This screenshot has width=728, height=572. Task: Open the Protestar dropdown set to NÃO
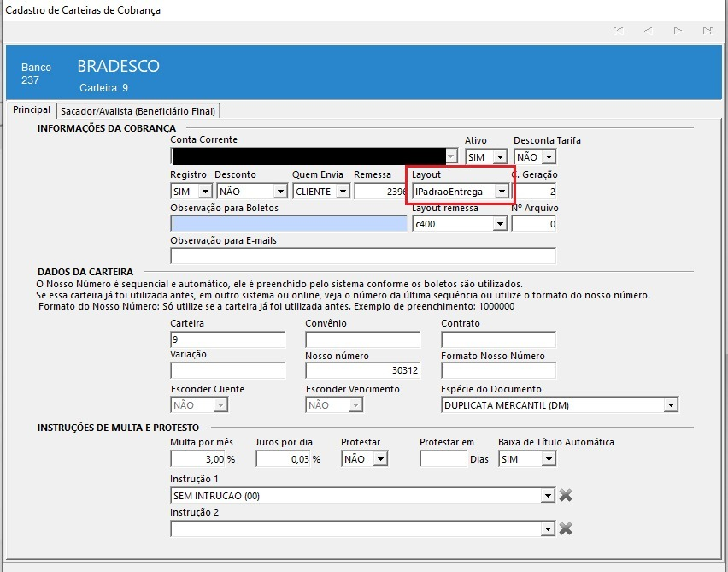[380, 459]
